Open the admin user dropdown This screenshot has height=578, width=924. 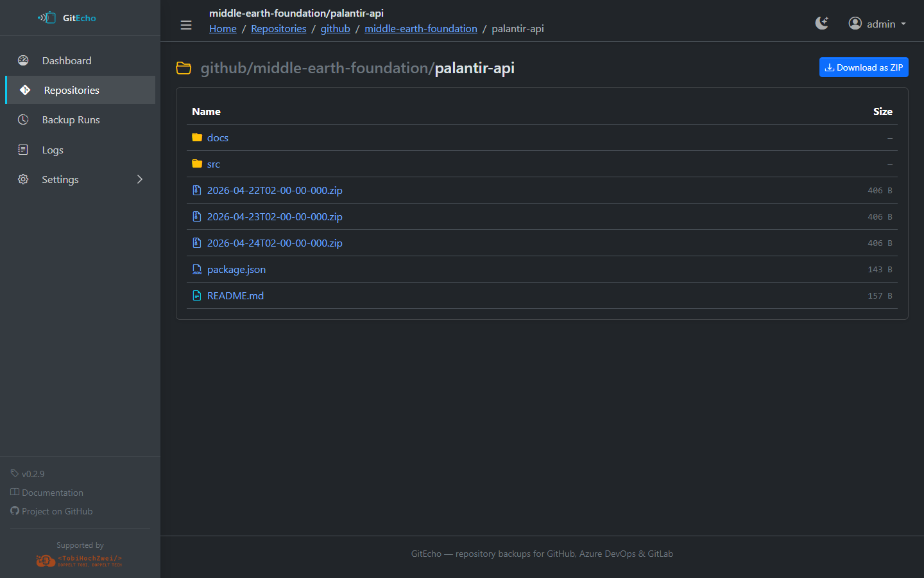[x=877, y=24]
